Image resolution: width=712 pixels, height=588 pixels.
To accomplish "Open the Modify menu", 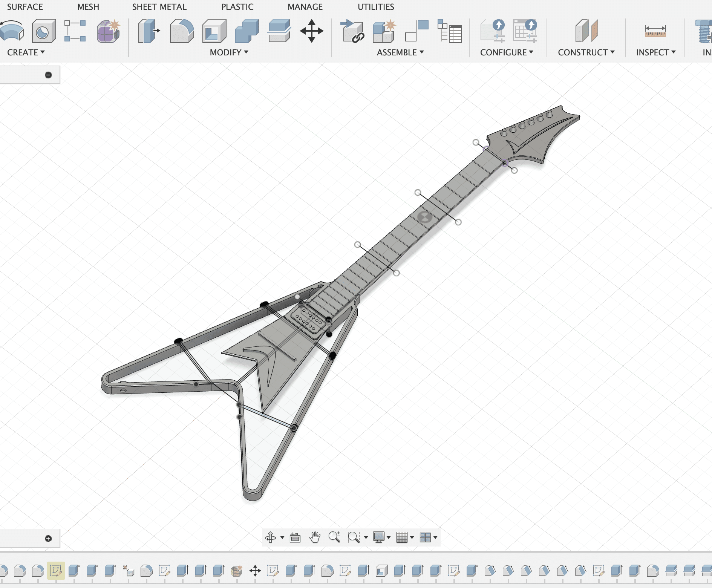I will (x=228, y=52).
